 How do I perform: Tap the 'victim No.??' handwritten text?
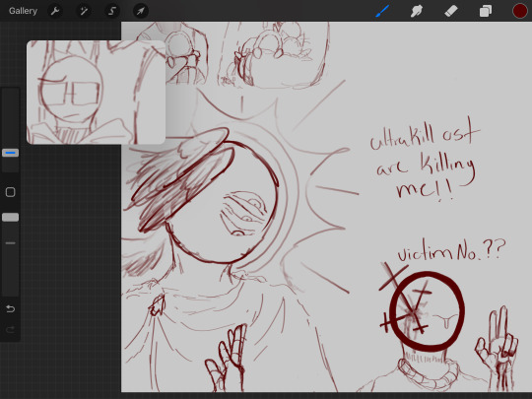pyautogui.click(x=451, y=250)
